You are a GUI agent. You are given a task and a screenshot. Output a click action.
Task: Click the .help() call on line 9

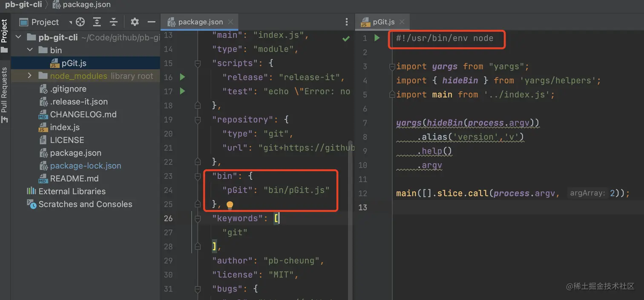coord(434,151)
